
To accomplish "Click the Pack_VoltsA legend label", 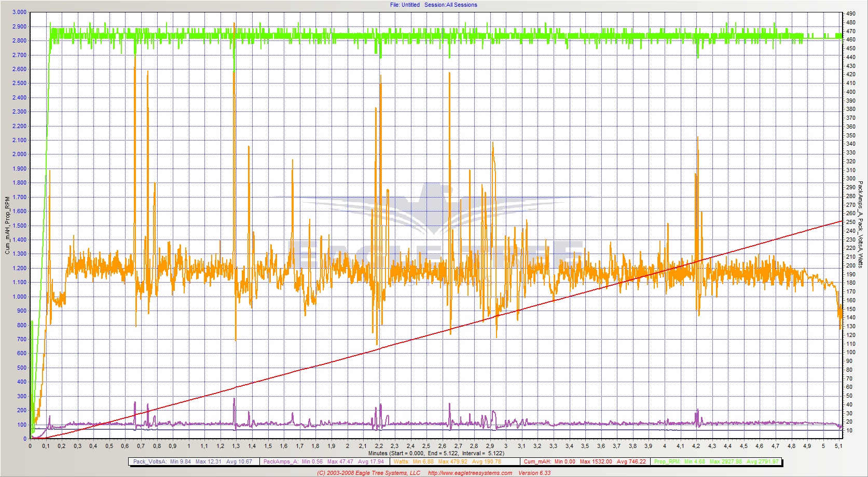I will (149, 461).
